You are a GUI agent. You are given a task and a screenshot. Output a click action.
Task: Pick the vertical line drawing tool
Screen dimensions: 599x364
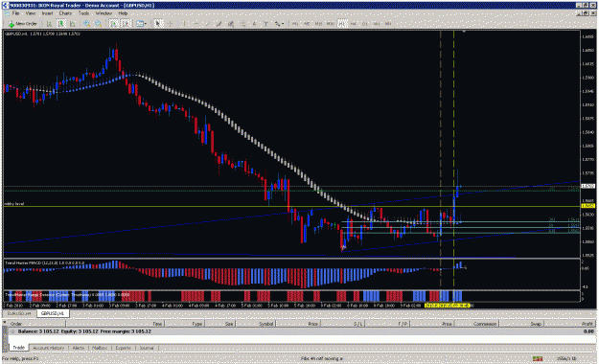(x=184, y=24)
